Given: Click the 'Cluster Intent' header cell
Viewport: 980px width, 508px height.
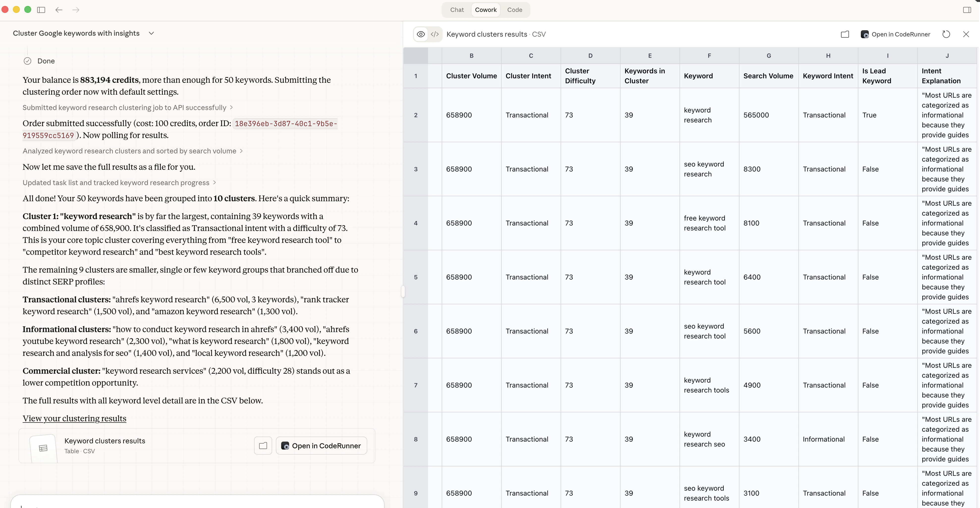Looking at the screenshot, I should [x=531, y=76].
